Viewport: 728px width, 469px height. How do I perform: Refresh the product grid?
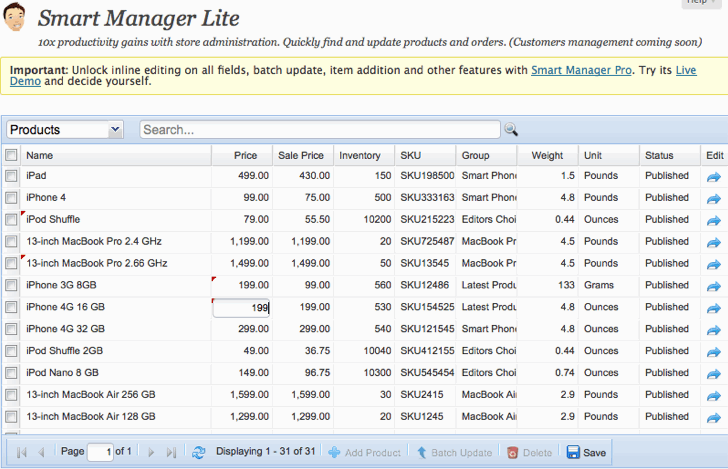click(x=199, y=452)
